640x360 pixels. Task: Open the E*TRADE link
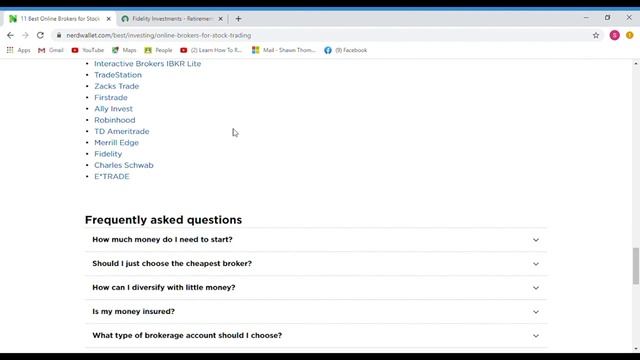112,176
